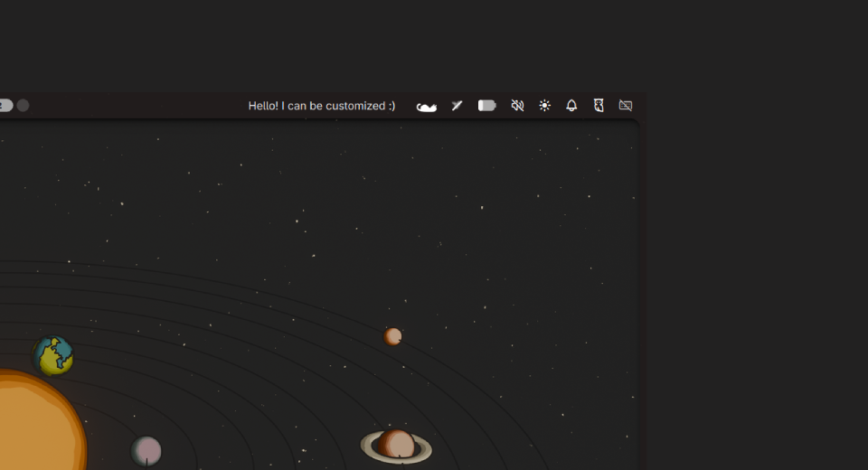Open the battery status indicator
This screenshot has width=868, height=470.
[487, 105]
